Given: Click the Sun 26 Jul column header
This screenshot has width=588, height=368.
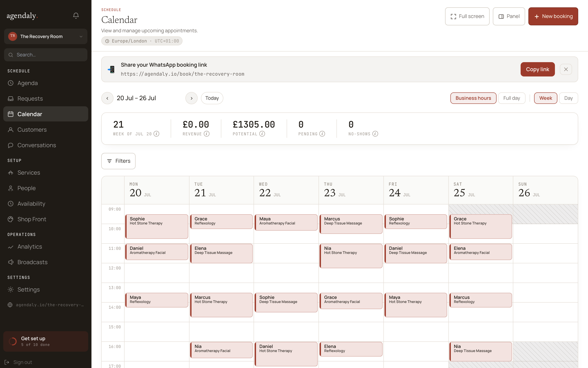Looking at the screenshot, I should [546, 190].
